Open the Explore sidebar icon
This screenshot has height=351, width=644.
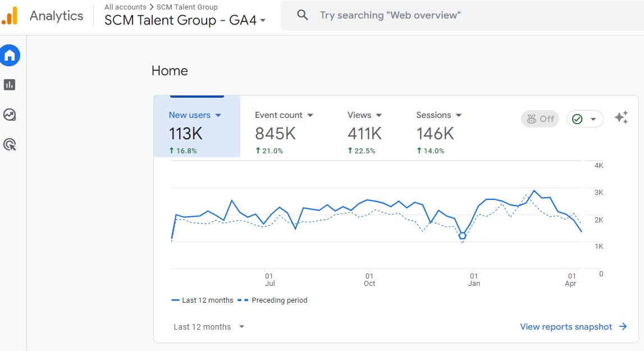[10, 115]
